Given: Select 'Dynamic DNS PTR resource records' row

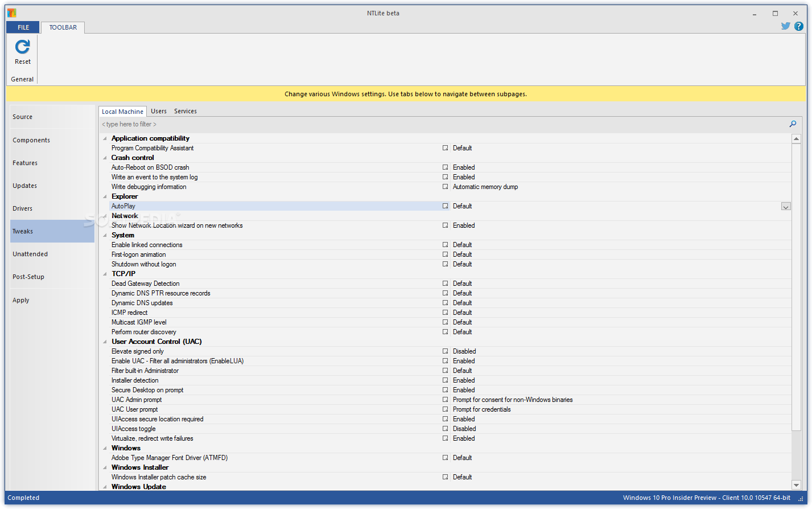Looking at the screenshot, I should (450, 293).
